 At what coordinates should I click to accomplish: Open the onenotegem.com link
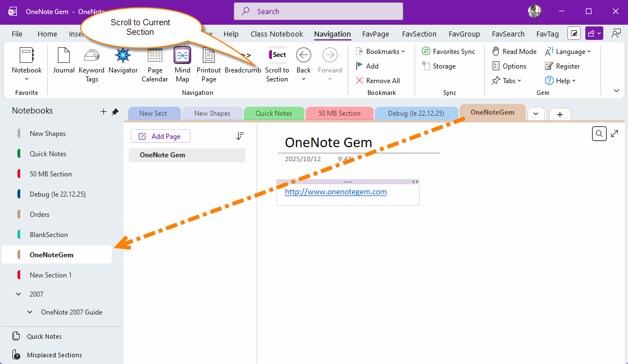point(336,192)
